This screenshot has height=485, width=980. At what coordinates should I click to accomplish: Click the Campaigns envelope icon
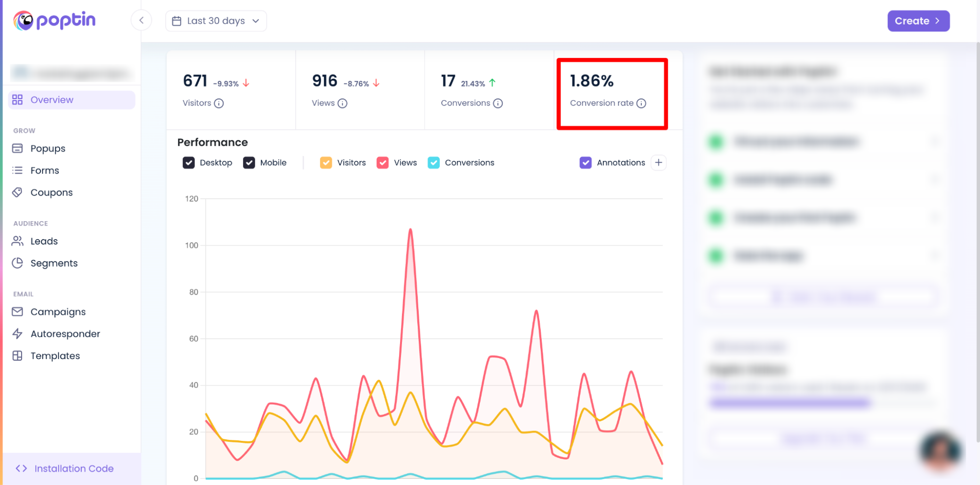pyautogui.click(x=18, y=312)
